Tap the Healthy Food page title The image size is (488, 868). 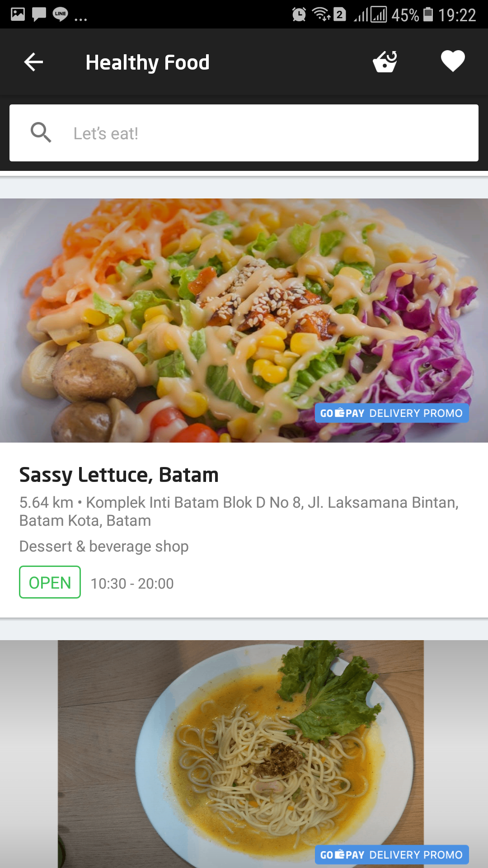click(147, 62)
